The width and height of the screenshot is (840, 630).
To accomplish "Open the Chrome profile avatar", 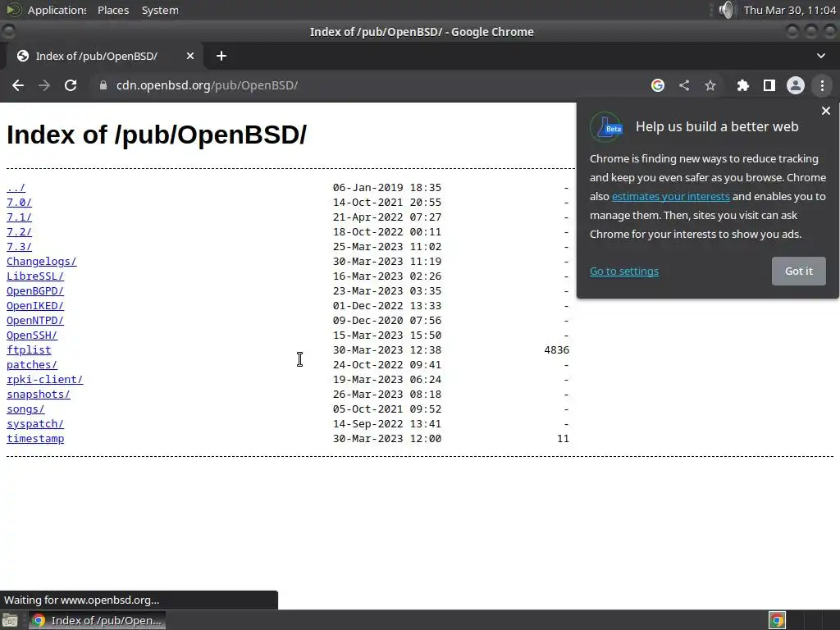I will pyautogui.click(x=796, y=85).
